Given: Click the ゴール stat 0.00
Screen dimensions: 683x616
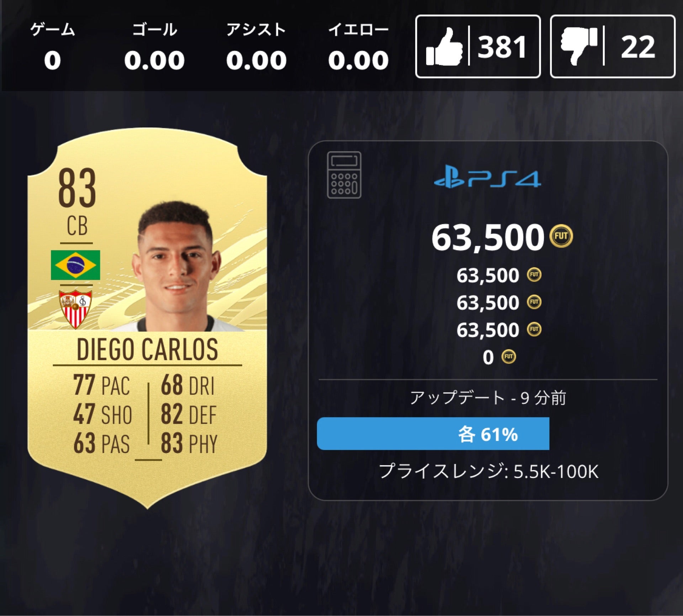Looking at the screenshot, I should [x=154, y=60].
